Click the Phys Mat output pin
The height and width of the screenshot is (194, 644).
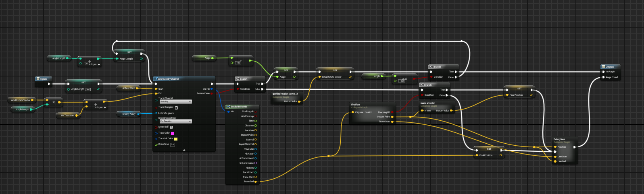256,149
